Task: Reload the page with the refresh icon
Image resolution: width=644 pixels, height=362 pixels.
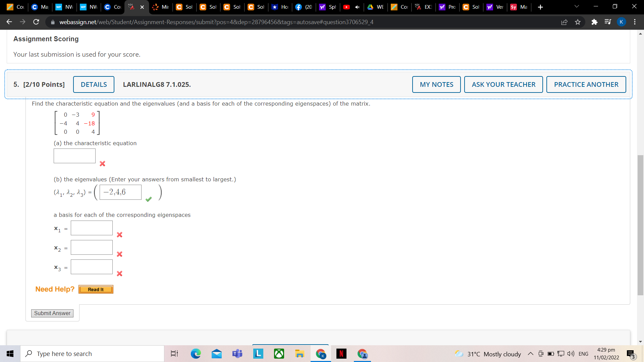Action: [x=36, y=22]
